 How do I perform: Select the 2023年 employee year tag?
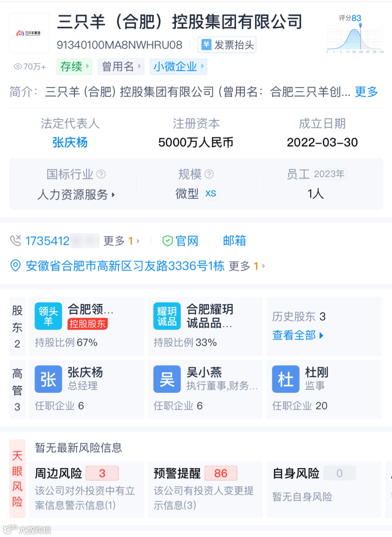point(329,174)
